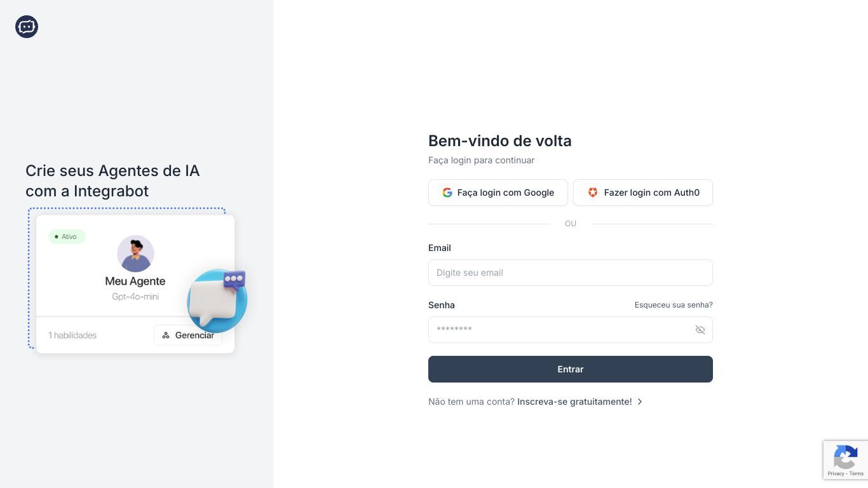This screenshot has height=488, width=868.
Task: Log in with Google button
Action: click(x=498, y=193)
